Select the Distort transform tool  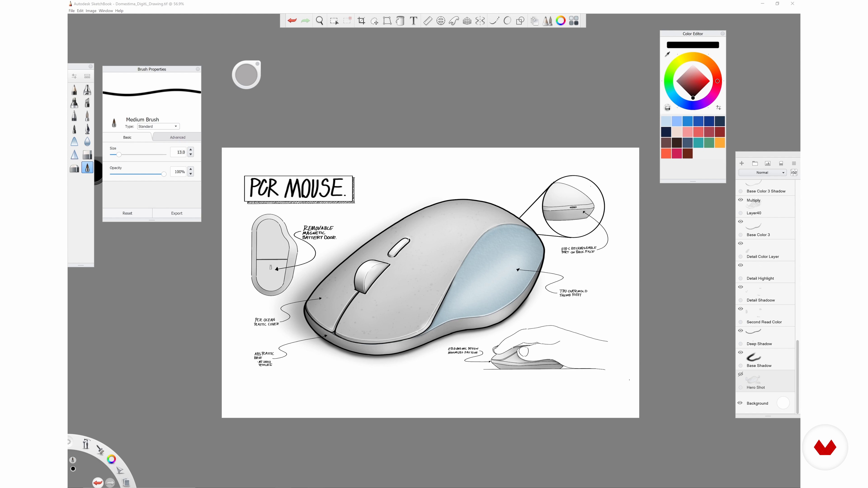coord(387,21)
